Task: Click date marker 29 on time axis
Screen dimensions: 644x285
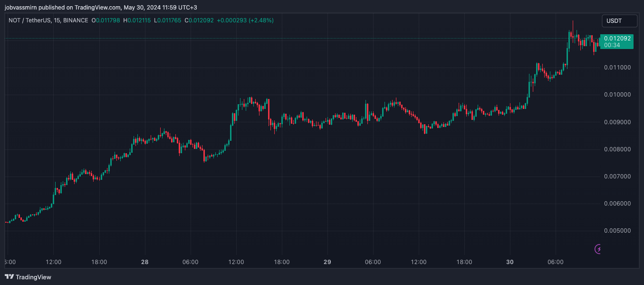Action: click(327, 262)
